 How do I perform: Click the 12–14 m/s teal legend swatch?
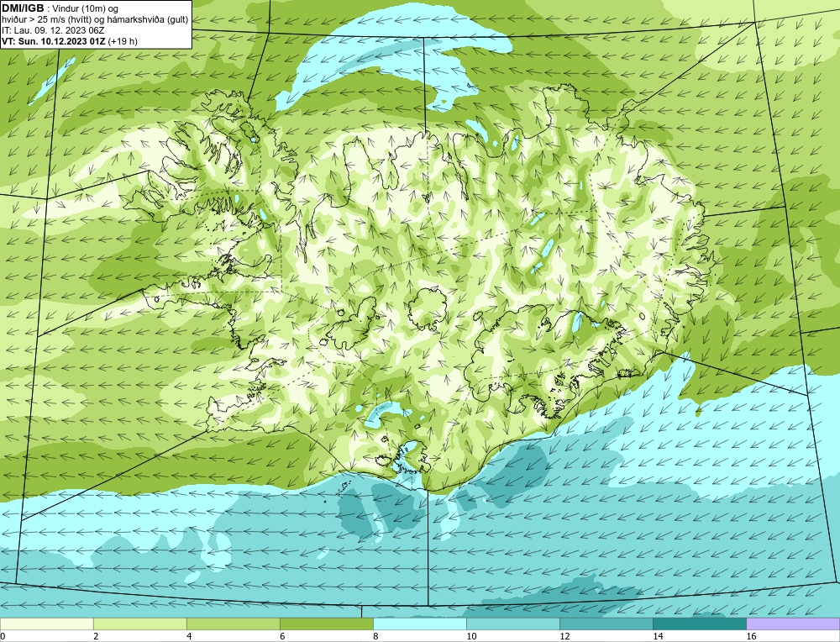(x=606, y=624)
